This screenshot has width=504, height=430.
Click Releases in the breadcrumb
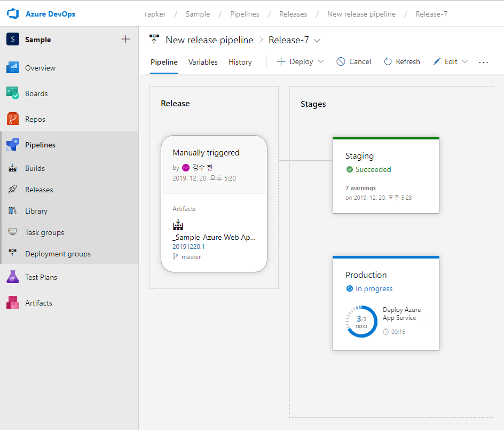293,14
